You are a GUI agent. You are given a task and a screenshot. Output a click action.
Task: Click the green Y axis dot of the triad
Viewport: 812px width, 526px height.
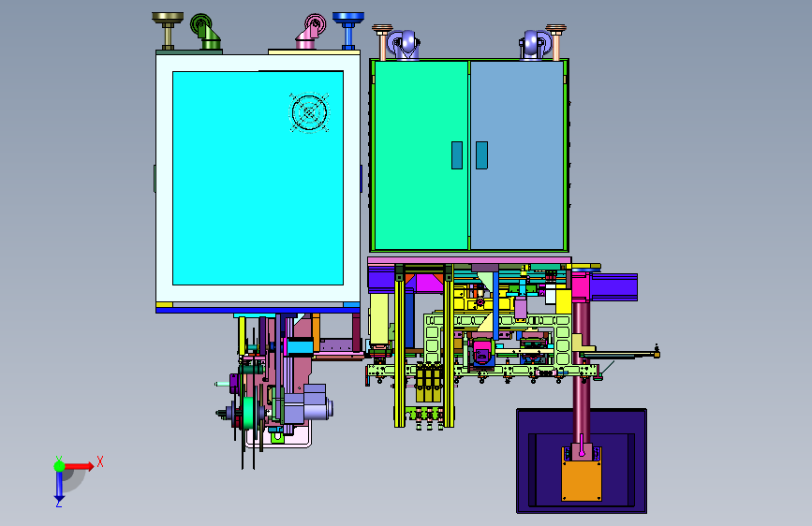(60, 466)
